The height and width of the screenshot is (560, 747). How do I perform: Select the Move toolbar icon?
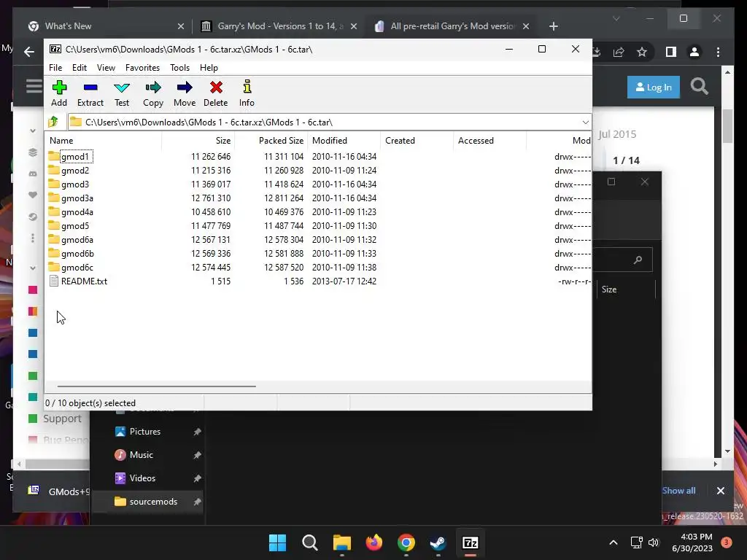(x=185, y=93)
